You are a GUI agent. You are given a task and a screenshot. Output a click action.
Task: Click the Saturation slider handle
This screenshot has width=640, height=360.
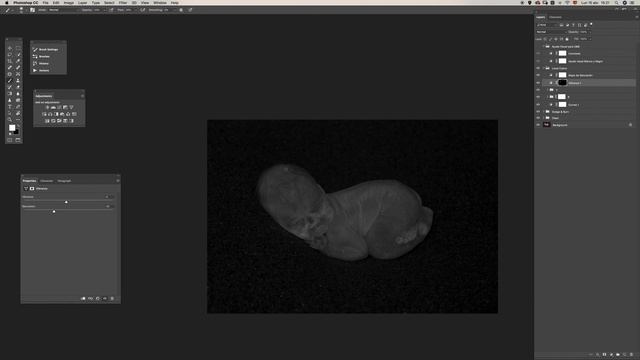tap(53, 211)
